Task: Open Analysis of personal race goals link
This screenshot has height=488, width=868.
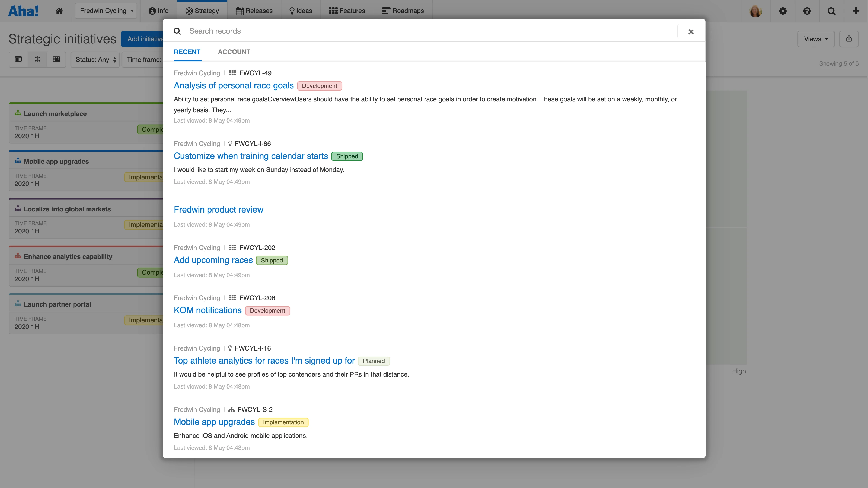Action: (234, 86)
